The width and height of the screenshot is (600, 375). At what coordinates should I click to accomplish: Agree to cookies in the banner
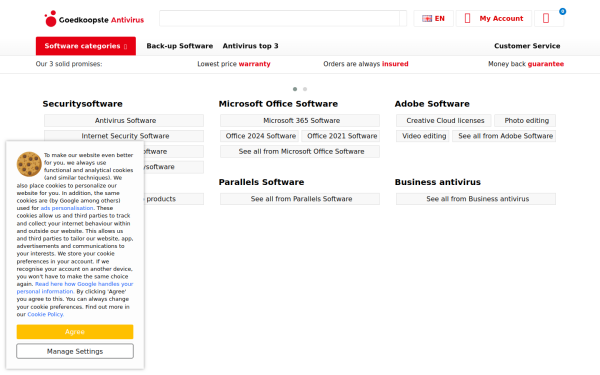coord(75,332)
